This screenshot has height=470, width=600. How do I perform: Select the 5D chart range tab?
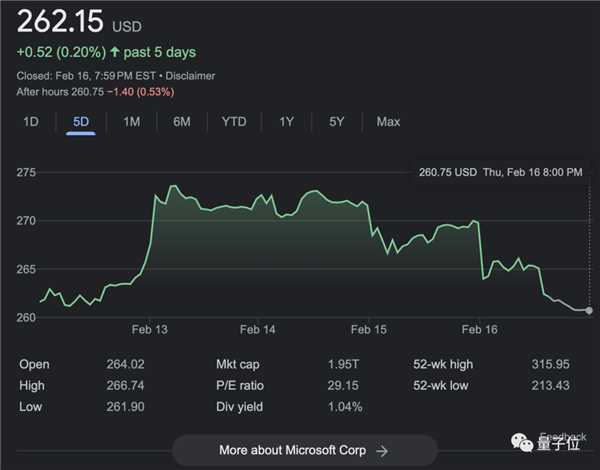[81, 121]
